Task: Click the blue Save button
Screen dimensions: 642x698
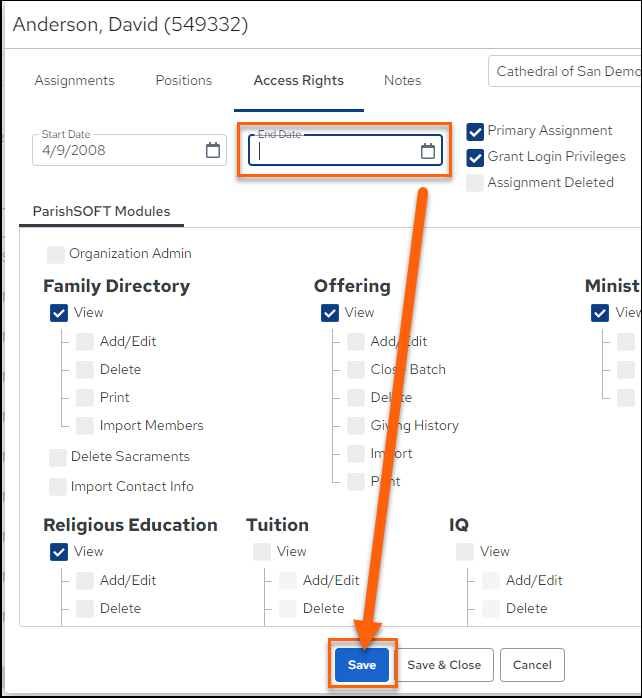Action: point(362,665)
